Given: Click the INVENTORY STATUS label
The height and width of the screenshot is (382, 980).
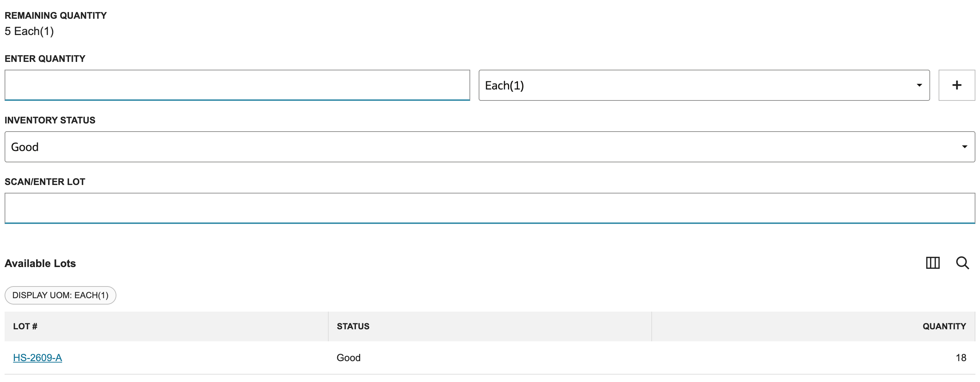Looking at the screenshot, I should (x=50, y=120).
